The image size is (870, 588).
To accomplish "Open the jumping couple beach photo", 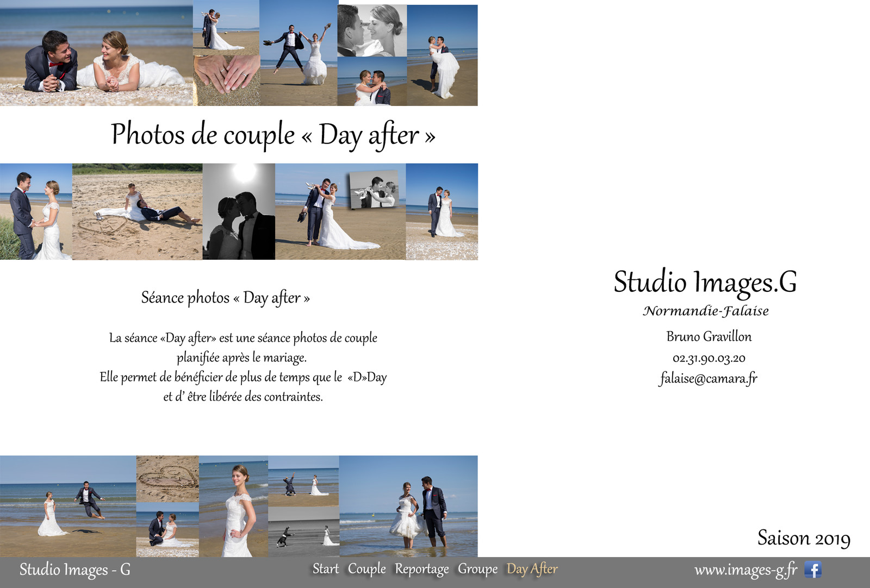I will [299, 54].
